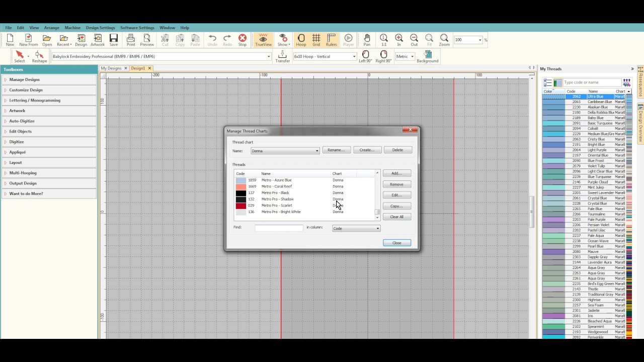Viewport: 644px width, 362px height.
Task: Open the machine type dropdown
Action: [x=269, y=56]
